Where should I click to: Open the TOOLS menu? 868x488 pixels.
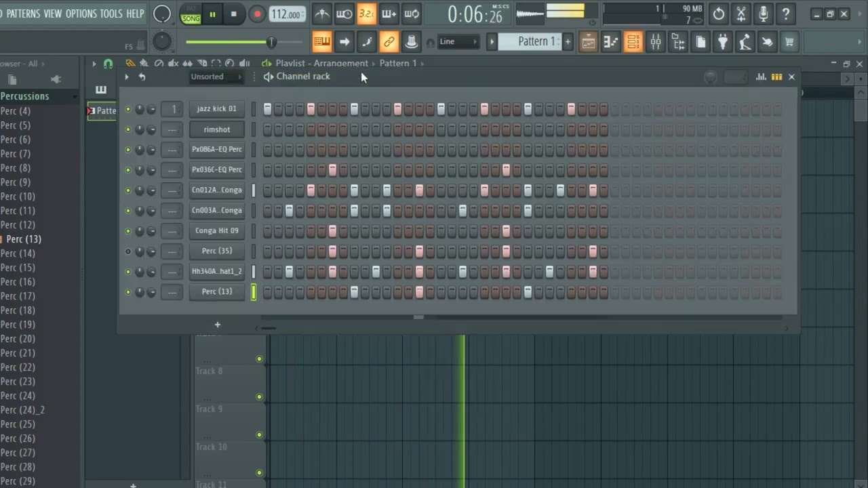111,14
